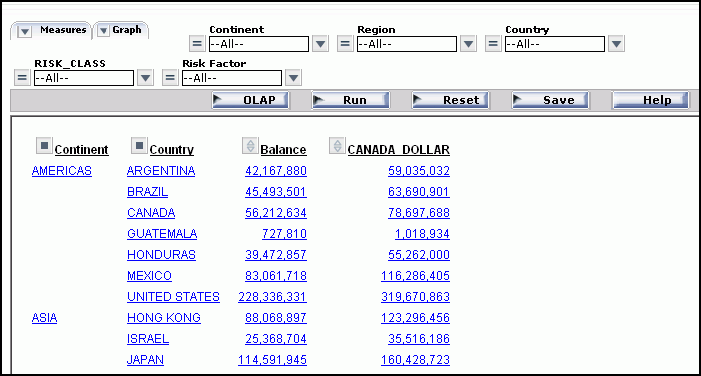Open the Region filter dropdown arrow
This screenshot has height=376, width=701.
pos(468,44)
